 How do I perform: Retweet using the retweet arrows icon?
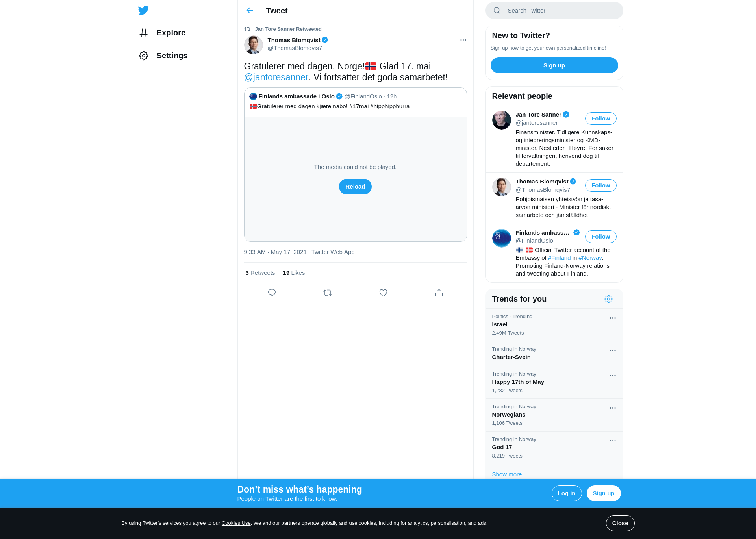pyautogui.click(x=328, y=293)
